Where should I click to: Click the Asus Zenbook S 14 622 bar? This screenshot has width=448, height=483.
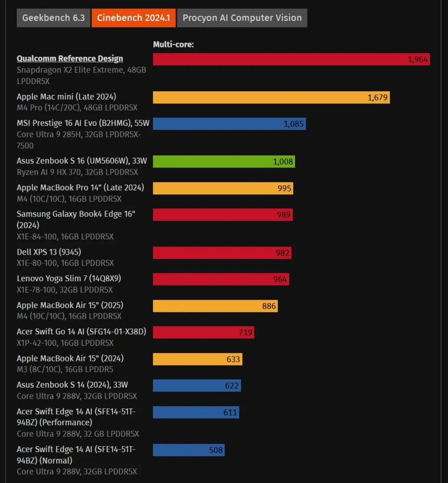click(197, 386)
